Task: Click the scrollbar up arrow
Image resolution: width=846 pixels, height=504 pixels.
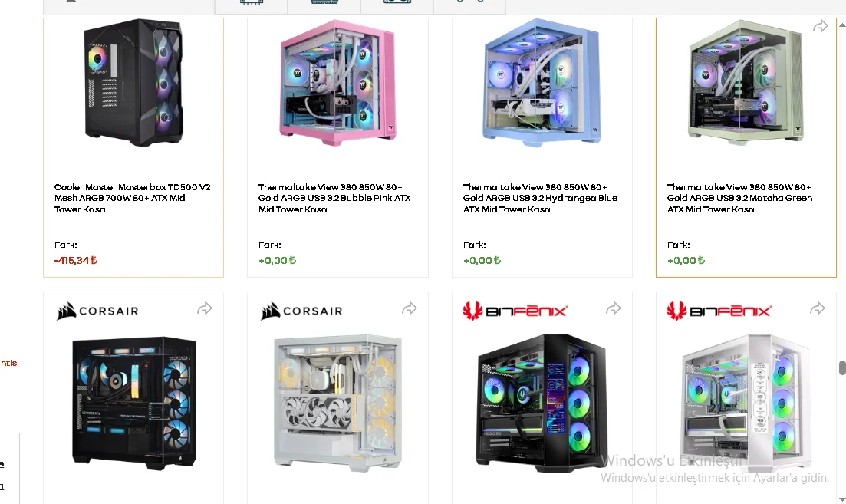Action: pos(841,25)
